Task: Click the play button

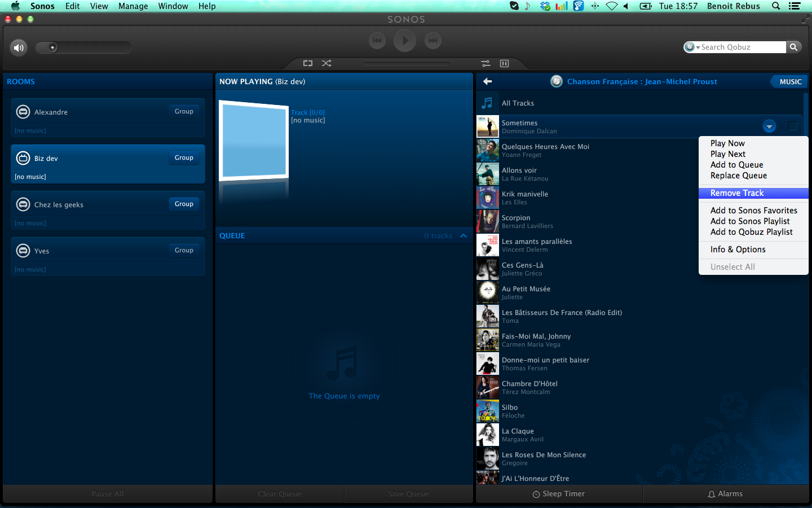Action: (x=405, y=41)
